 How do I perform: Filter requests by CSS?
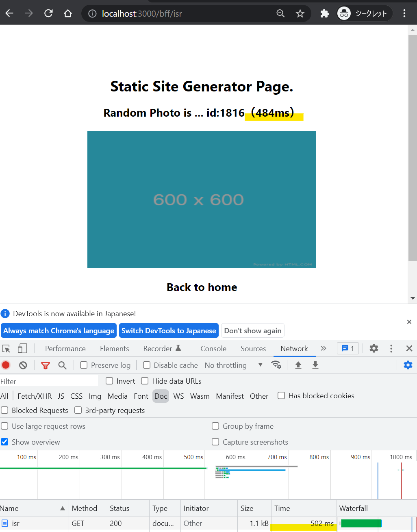pyautogui.click(x=76, y=396)
